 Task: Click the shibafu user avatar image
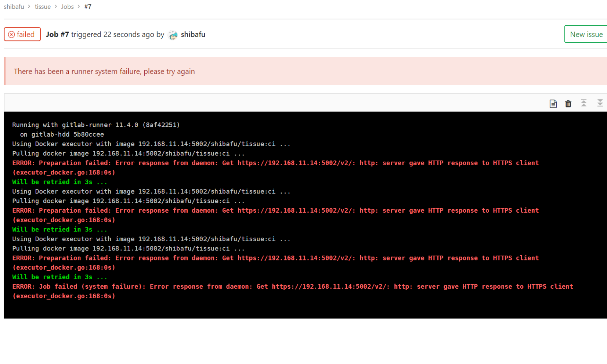point(173,35)
